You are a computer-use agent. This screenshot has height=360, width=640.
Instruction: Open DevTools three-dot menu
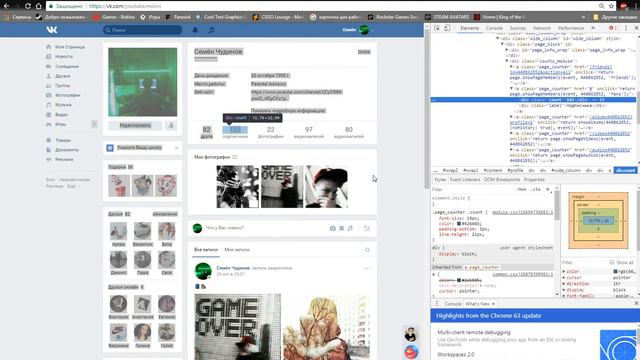pyautogui.click(x=626, y=28)
